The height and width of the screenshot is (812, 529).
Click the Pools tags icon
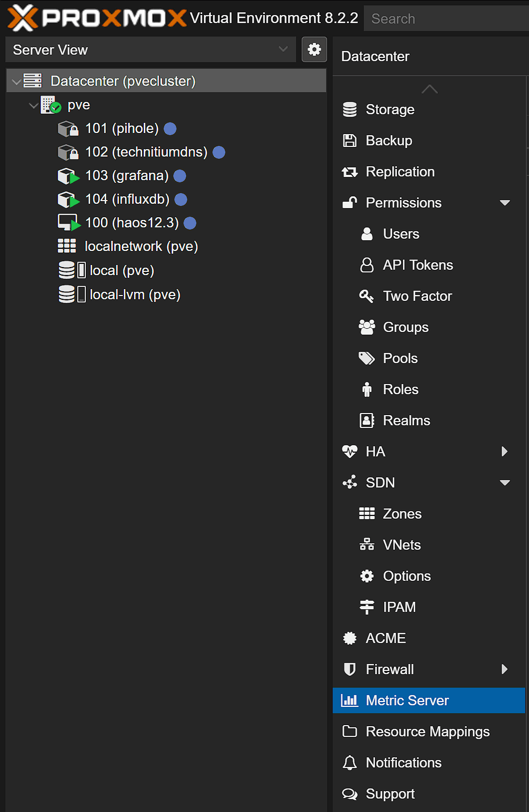367,358
